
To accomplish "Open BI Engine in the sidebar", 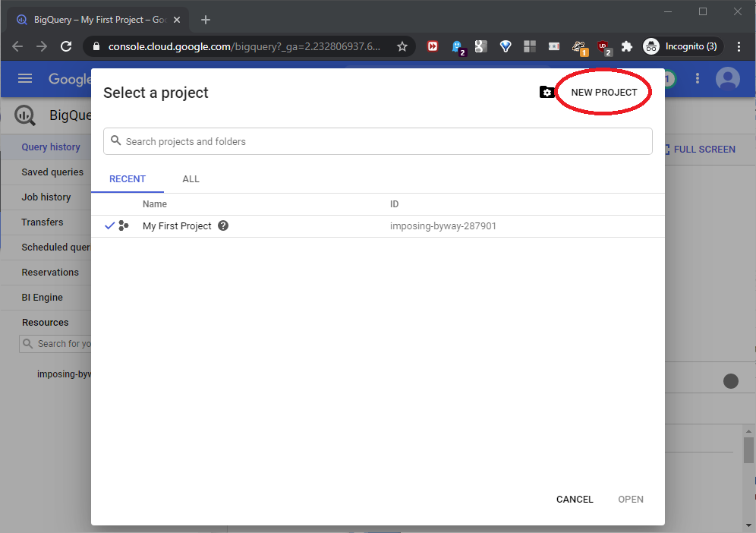I will (42, 298).
